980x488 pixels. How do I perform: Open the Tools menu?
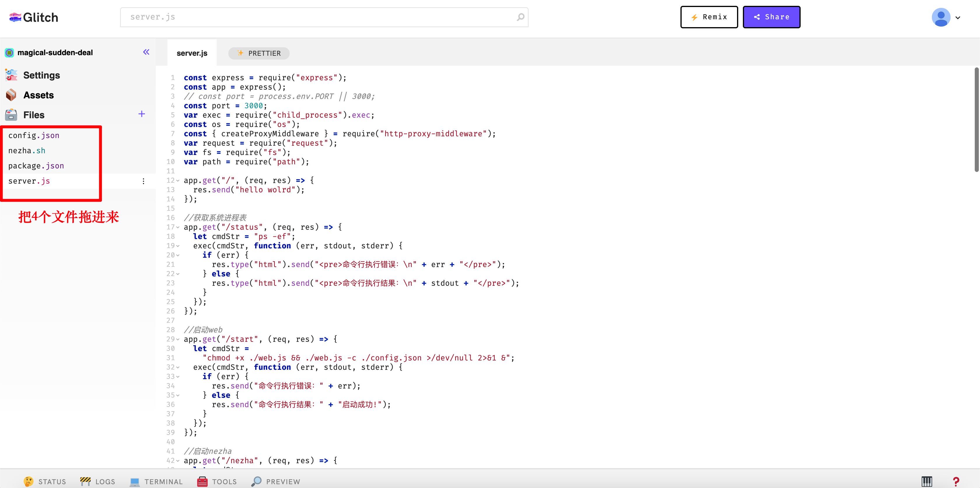click(217, 482)
